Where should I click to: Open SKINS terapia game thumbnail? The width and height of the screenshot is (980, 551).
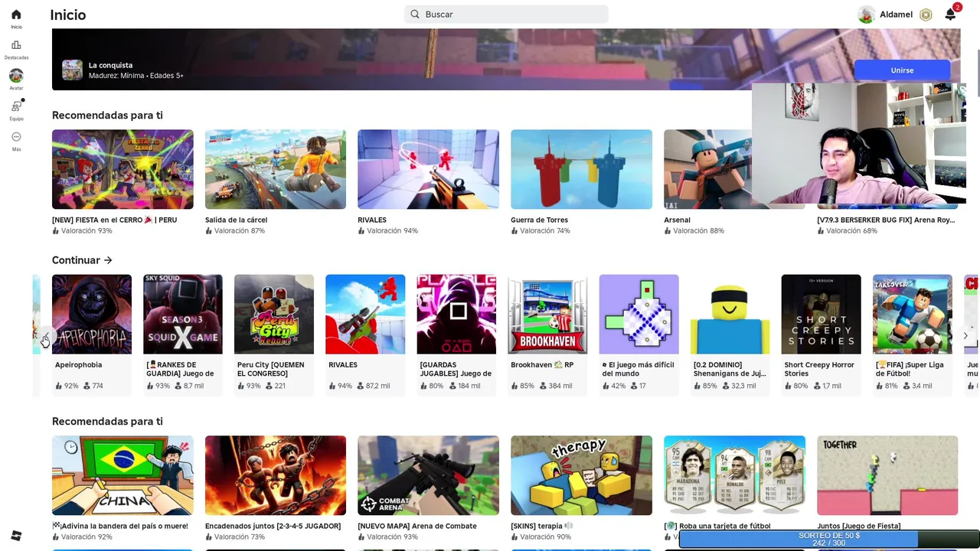(581, 475)
